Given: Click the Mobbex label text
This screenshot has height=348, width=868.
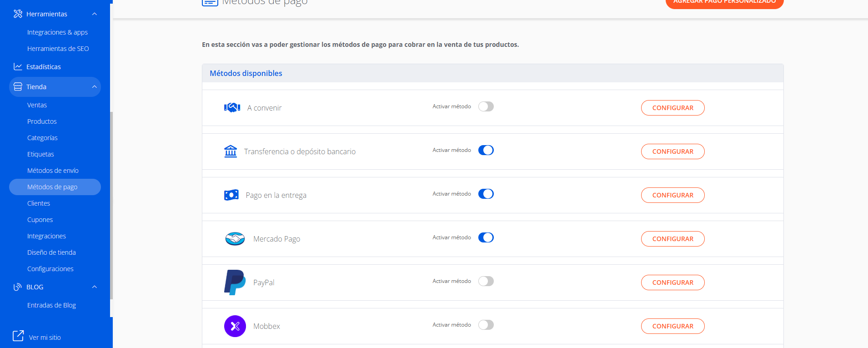Looking at the screenshot, I should coord(266,326).
